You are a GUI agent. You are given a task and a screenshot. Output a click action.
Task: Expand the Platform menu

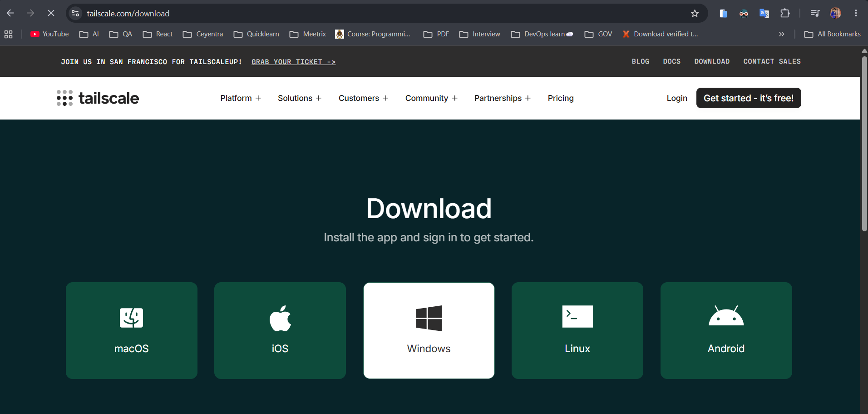coord(241,98)
